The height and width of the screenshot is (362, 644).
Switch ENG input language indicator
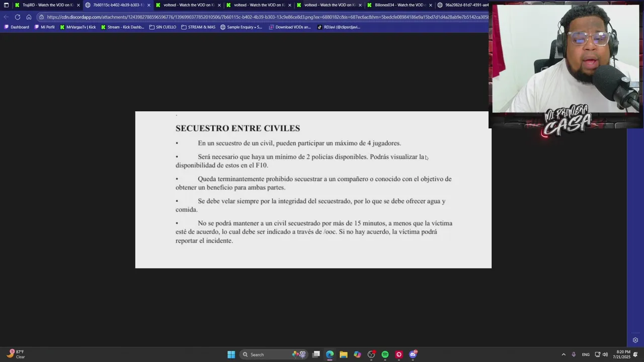pos(586,354)
